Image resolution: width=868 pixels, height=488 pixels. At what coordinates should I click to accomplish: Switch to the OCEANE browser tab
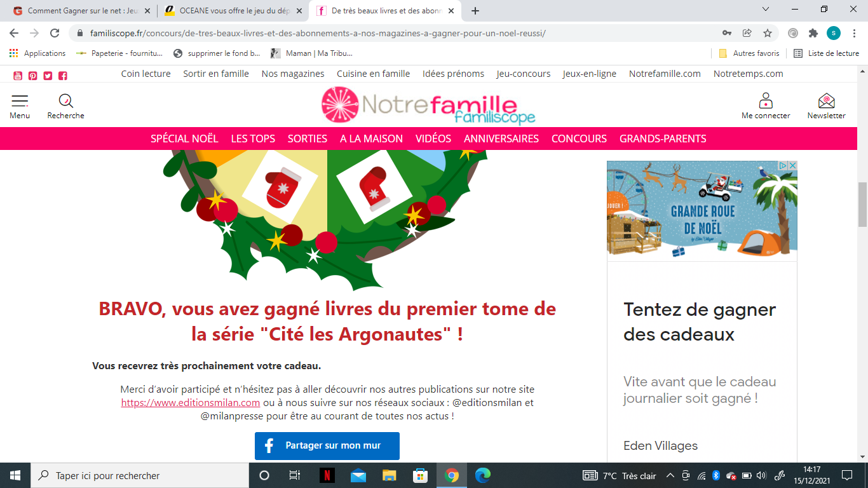point(234,11)
